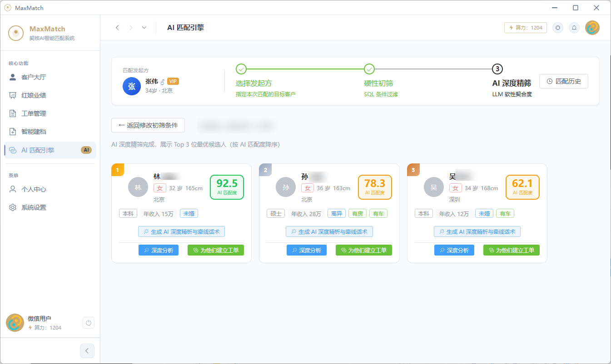This screenshot has height=364, width=611.
Task: Click rank badge 2 on second card
Action: 265,170
